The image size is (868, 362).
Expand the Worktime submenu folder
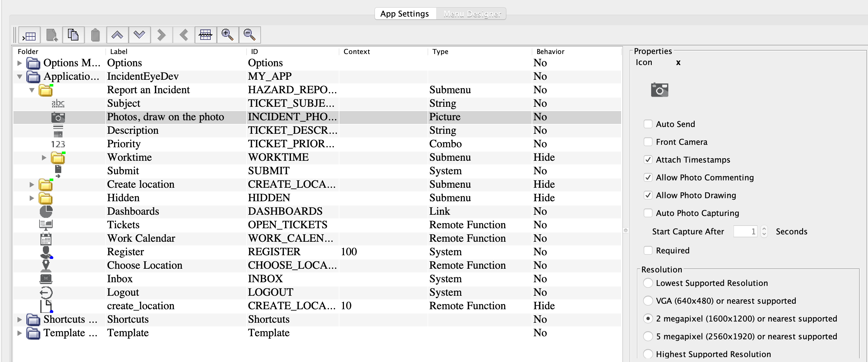tap(44, 158)
